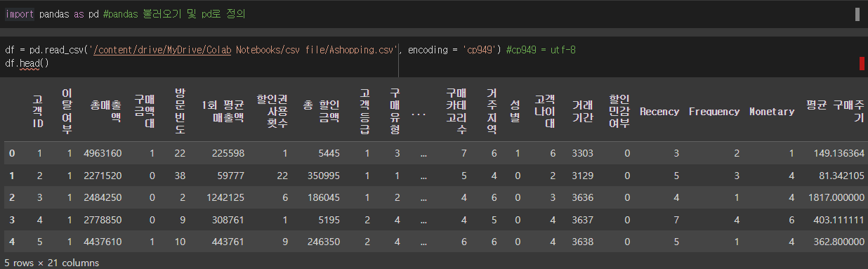Select the Monetary column header

pyautogui.click(x=772, y=112)
